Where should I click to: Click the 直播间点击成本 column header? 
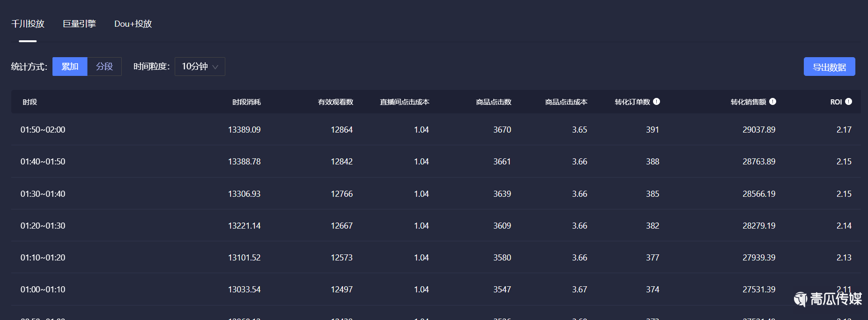[404, 102]
